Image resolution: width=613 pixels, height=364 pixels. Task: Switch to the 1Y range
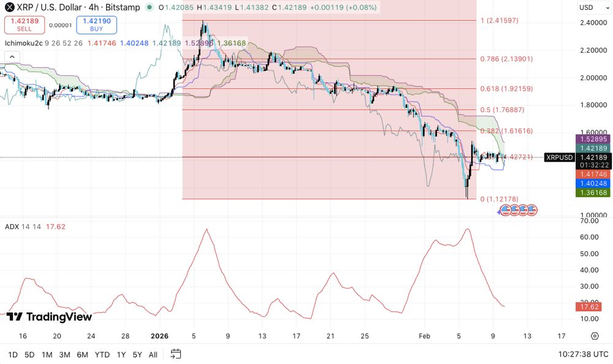click(x=121, y=354)
